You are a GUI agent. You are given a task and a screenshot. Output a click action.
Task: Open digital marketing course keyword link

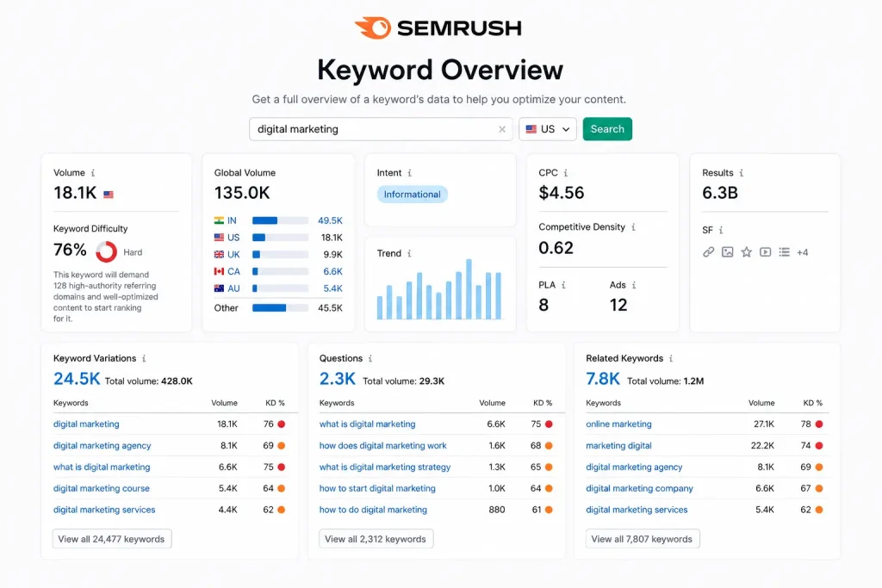pyautogui.click(x=102, y=488)
